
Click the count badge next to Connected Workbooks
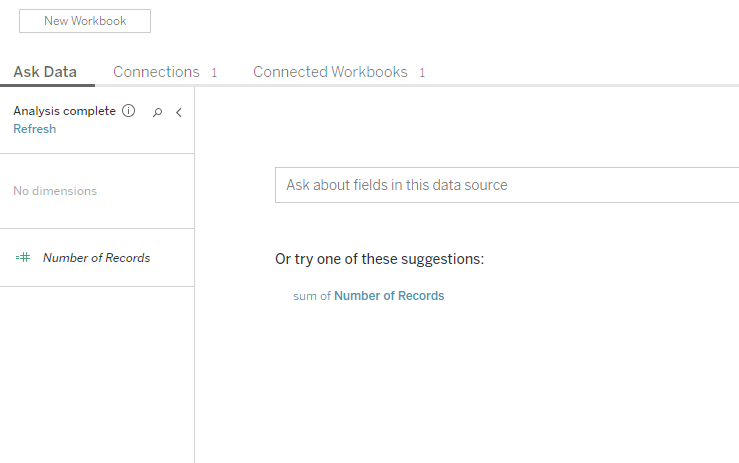[x=422, y=73]
